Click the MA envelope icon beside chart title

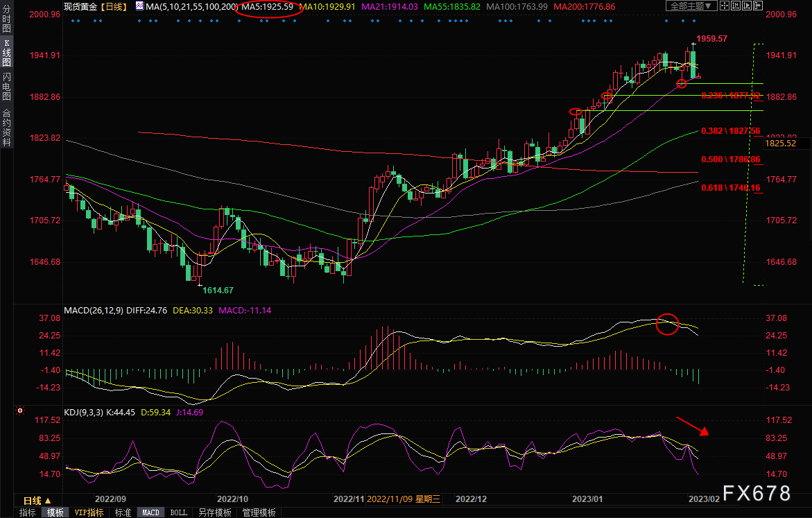click(x=140, y=6)
